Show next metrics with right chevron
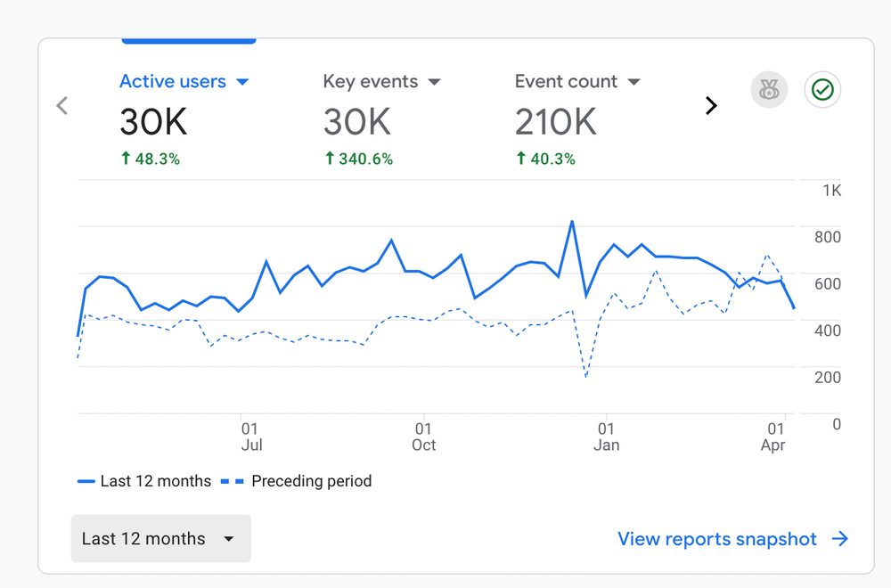The height and width of the screenshot is (588, 891). tap(711, 106)
